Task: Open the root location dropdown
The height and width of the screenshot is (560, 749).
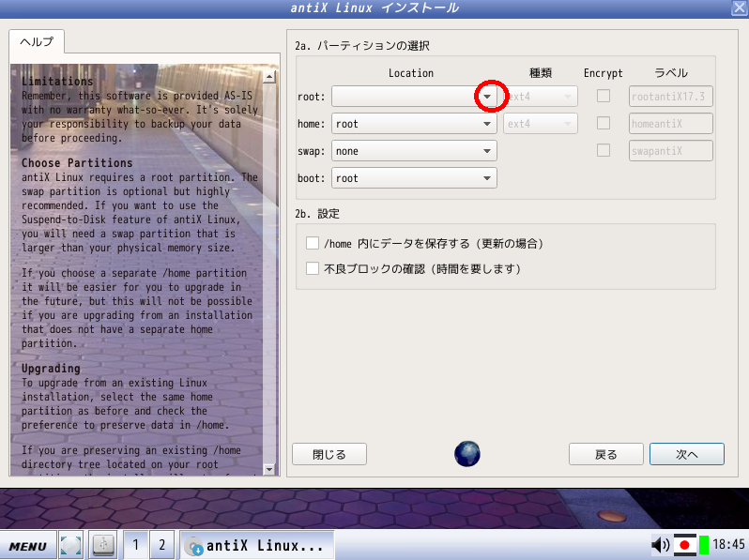Action: pos(414,97)
